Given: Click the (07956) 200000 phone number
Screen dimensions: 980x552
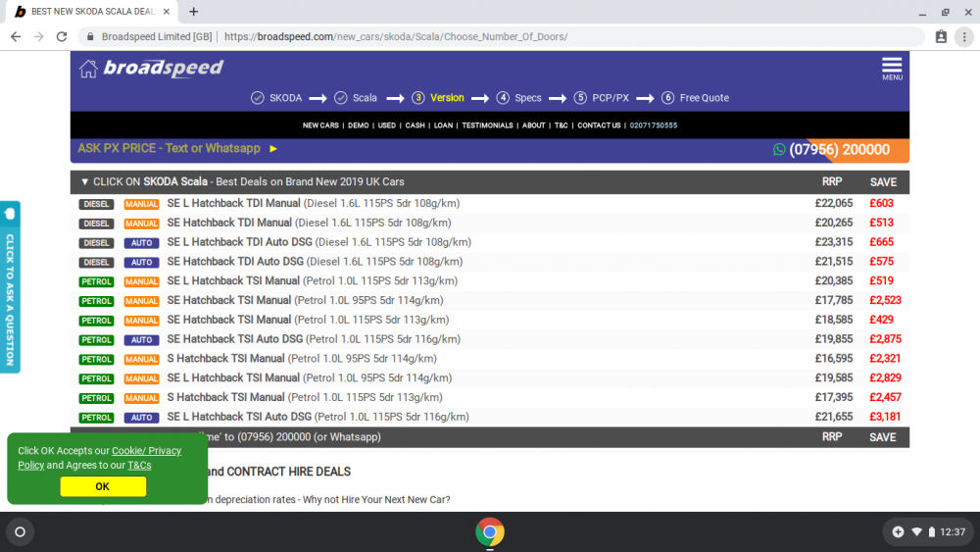Looking at the screenshot, I should point(839,149).
